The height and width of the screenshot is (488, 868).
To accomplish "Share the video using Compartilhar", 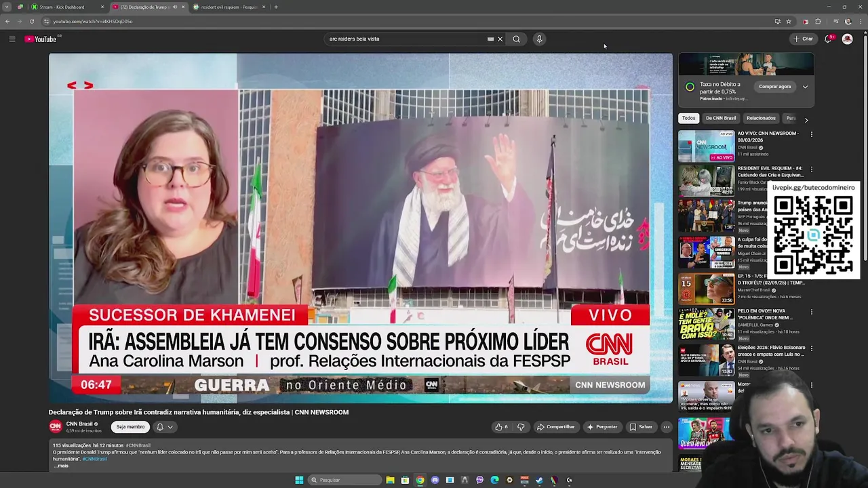I will point(555,427).
